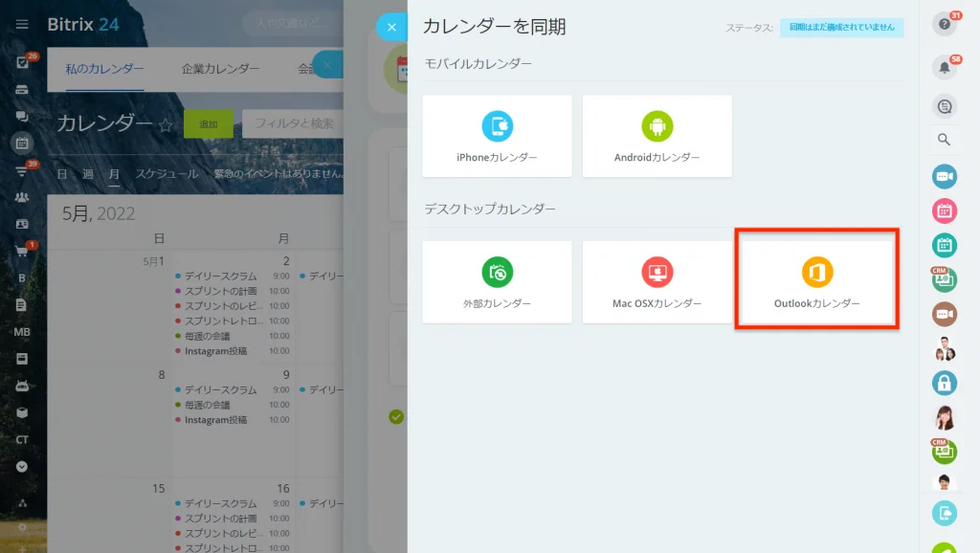The height and width of the screenshot is (553, 980).
Task: Open calendar icon in left sidebar
Action: 22,144
